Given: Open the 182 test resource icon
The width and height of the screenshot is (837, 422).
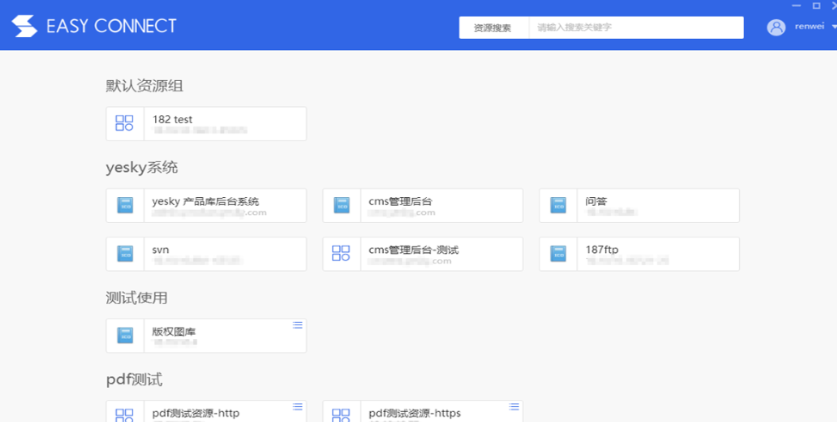Looking at the screenshot, I should click(125, 123).
